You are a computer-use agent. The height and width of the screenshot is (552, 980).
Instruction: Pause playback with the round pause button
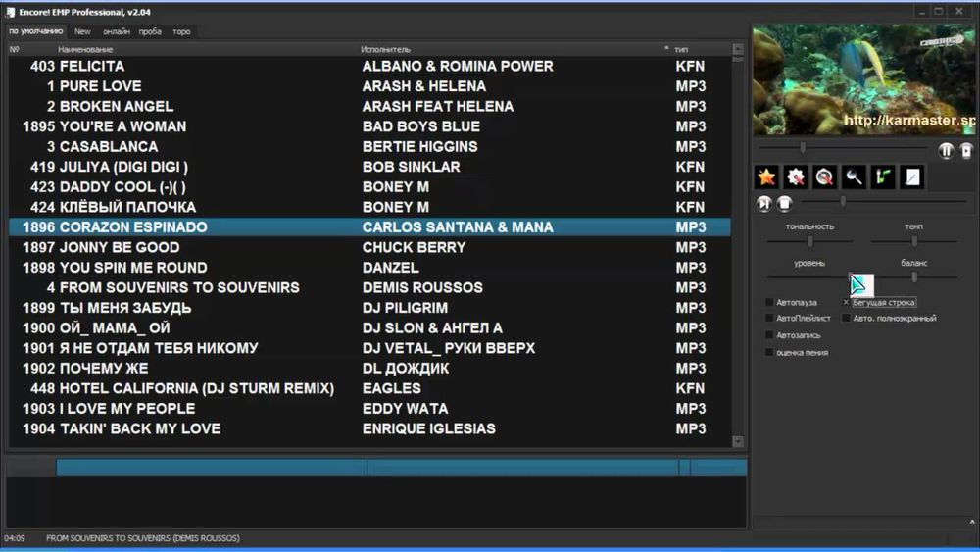pyautogui.click(x=946, y=151)
